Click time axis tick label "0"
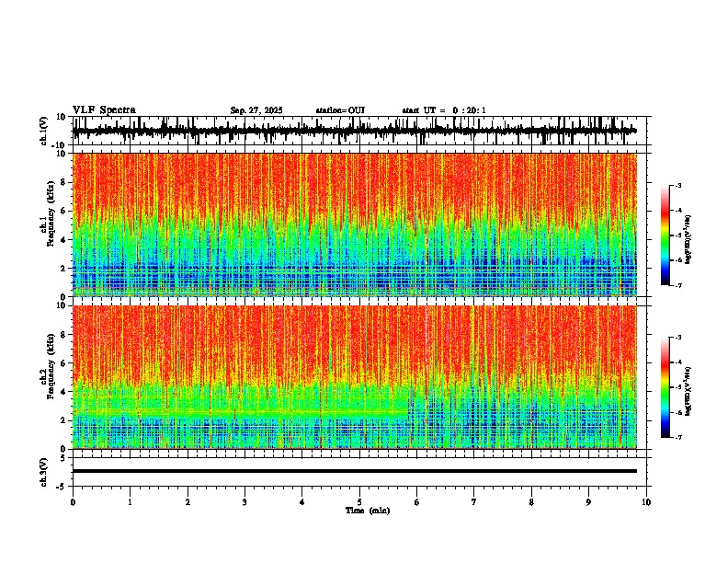Image resolution: width=728 pixels, height=563 pixels. (73, 502)
